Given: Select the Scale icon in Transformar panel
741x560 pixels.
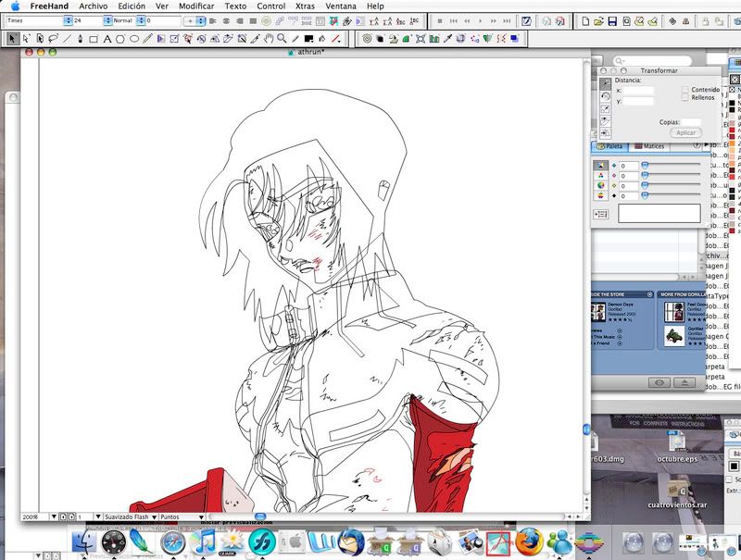Looking at the screenshot, I should click(605, 109).
